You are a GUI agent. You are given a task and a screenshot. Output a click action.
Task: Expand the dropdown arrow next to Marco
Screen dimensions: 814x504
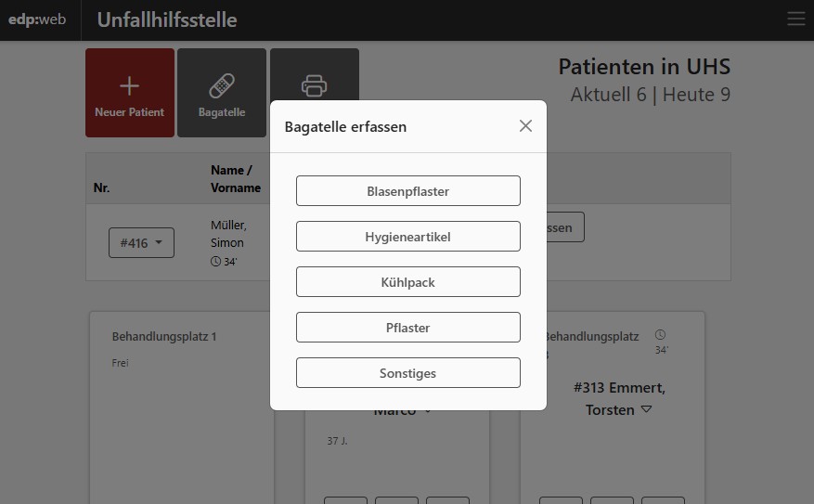pos(428,411)
